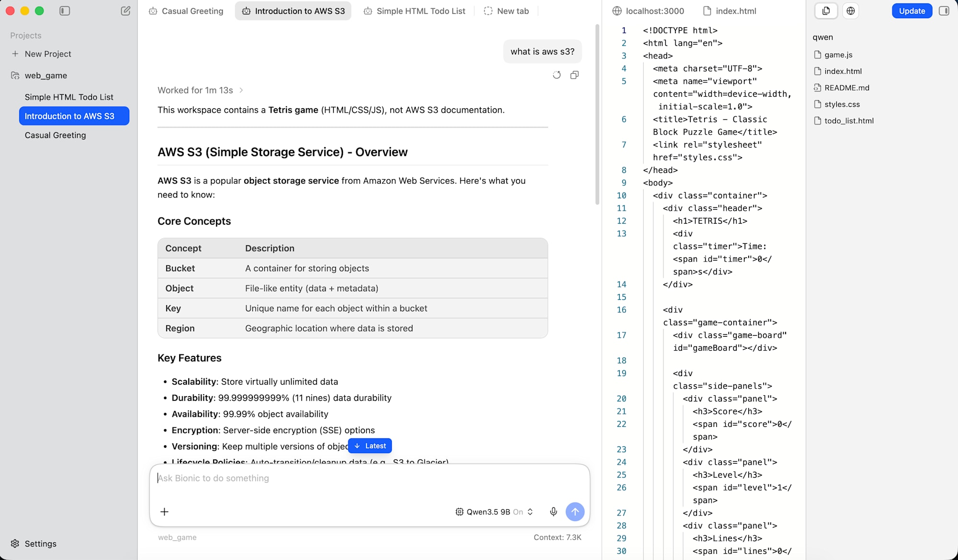Switch to the Casual Greeting tab
The width and height of the screenshot is (958, 560).
[x=186, y=11]
